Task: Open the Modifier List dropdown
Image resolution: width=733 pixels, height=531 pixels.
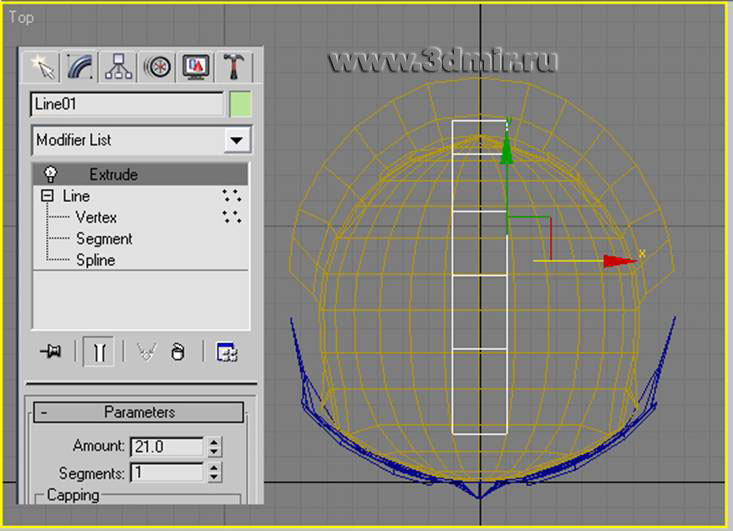Action: [237, 140]
